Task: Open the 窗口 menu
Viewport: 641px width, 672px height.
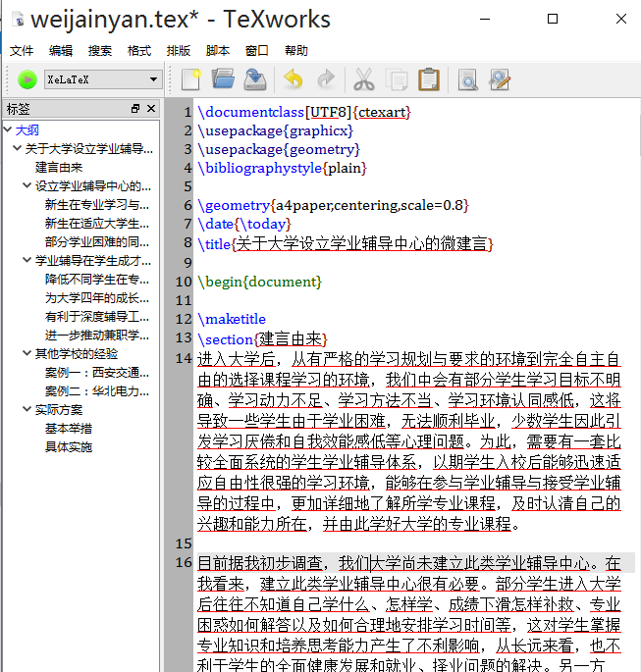Action: (257, 51)
